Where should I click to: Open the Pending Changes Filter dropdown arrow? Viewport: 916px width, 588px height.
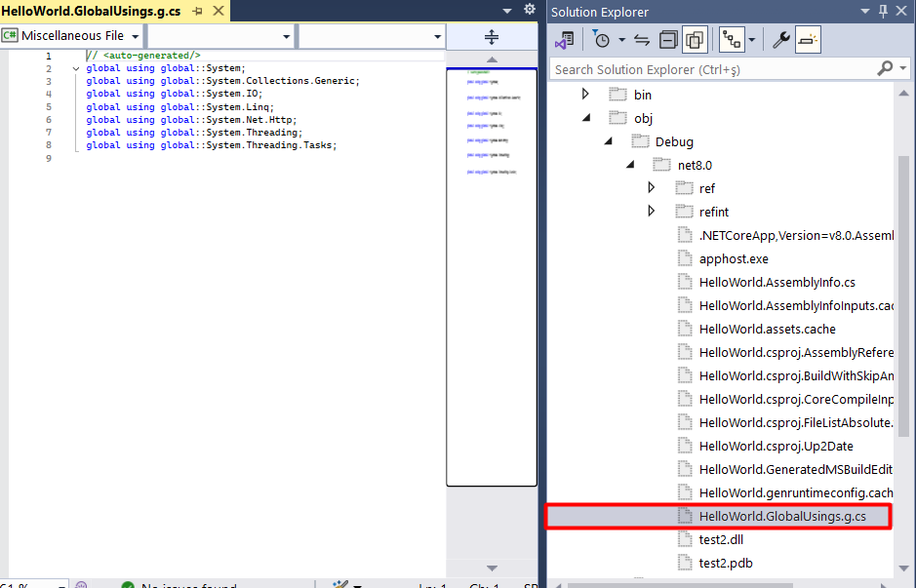coord(621,40)
